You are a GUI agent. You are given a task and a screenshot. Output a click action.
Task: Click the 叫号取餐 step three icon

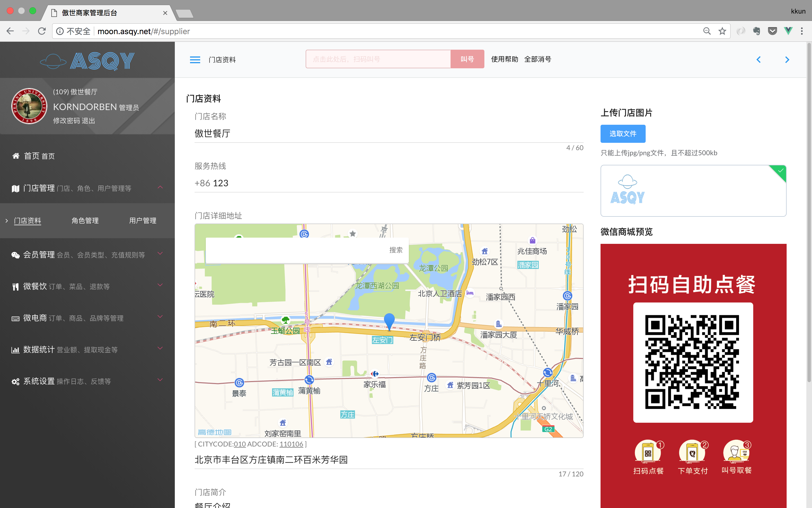(736, 452)
